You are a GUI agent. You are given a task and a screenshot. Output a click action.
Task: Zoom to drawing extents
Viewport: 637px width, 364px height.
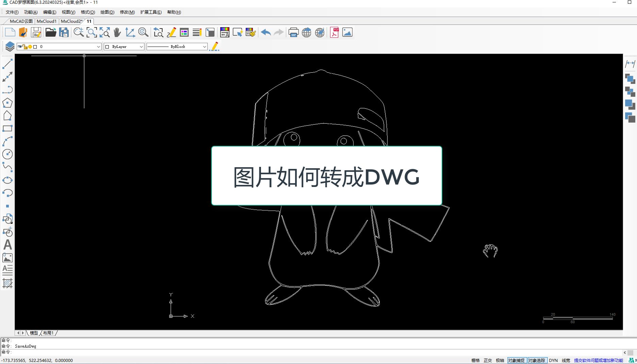click(104, 32)
